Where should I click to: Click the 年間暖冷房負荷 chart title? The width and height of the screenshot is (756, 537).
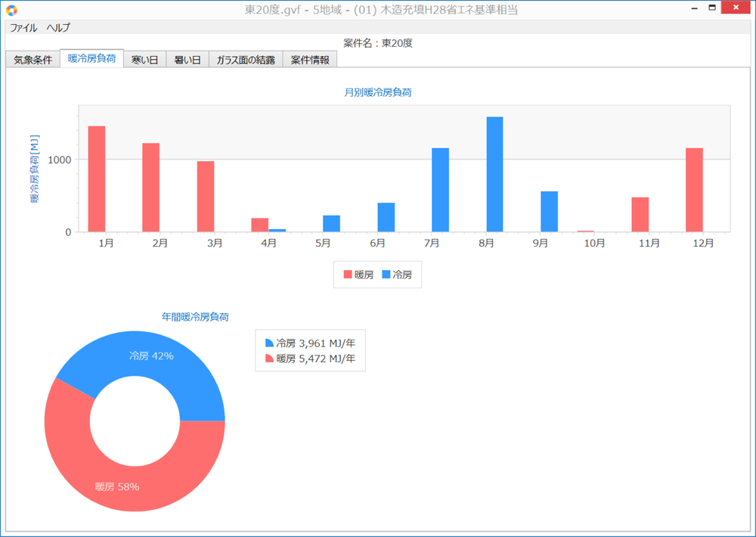195,317
